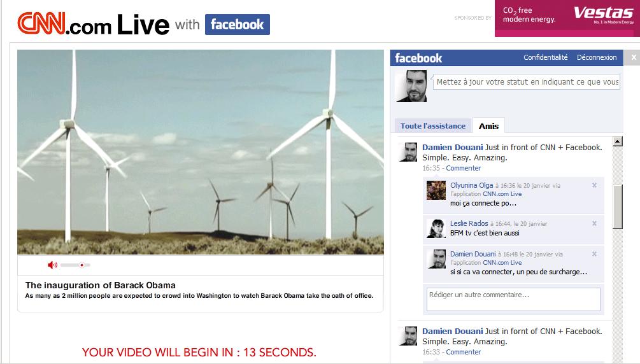
Task: Open Damien Douani name in 16:48 comment
Action: click(473, 254)
